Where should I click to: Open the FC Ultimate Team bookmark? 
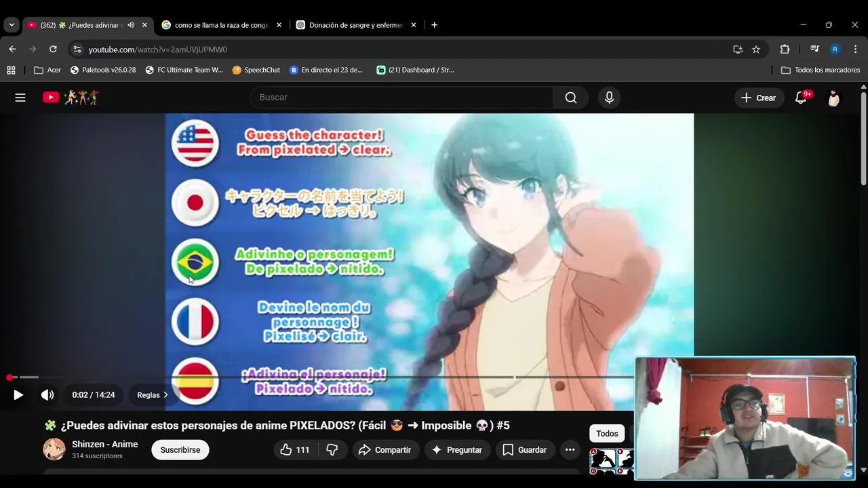pos(184,70)
